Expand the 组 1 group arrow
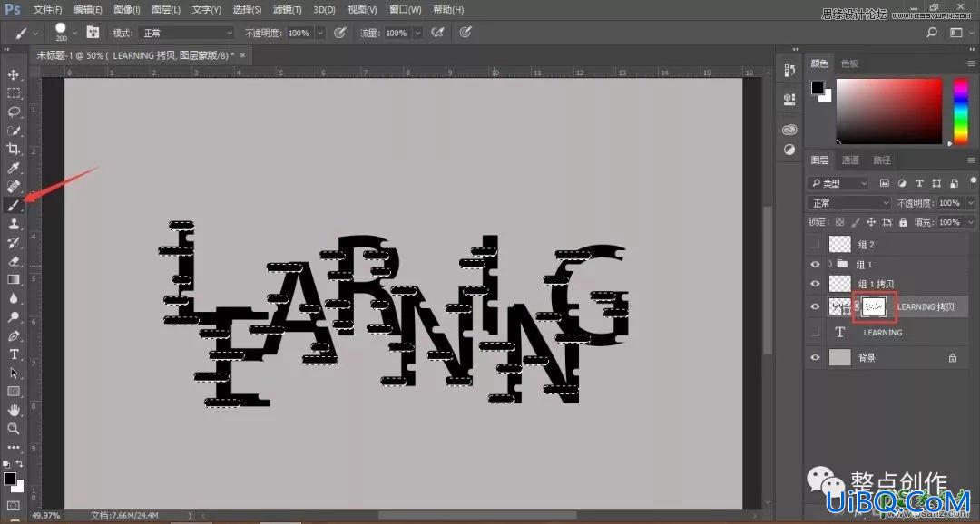980x524 pixels. 830,264
